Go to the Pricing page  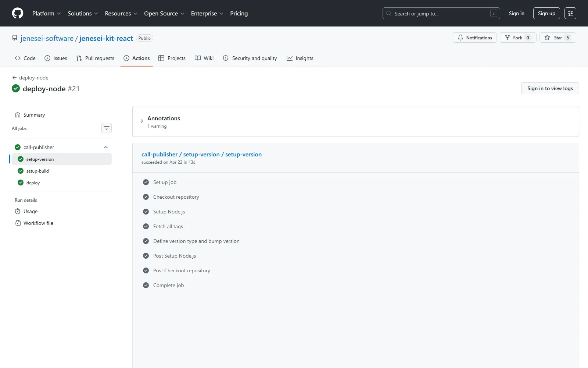pos(239,13)
